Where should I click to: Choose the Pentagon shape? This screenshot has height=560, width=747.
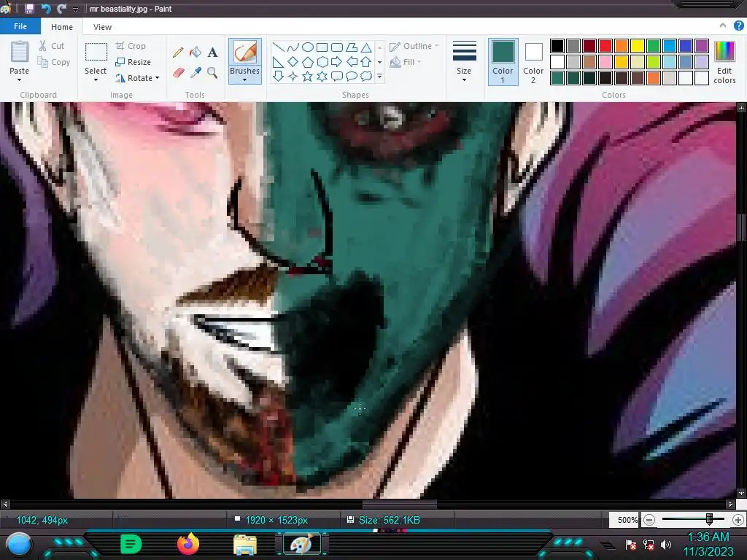[308, 62]
